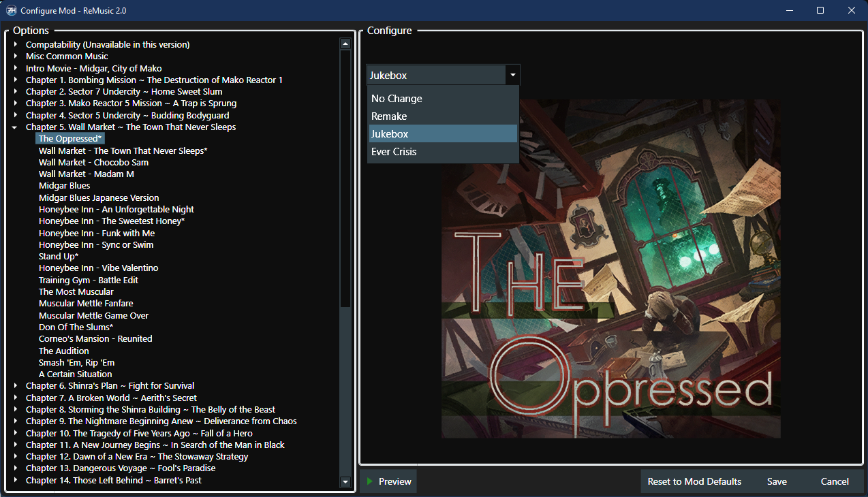Screen dimensions: 868x497
Task: Select Training Gym - Battle Edit
Action: [89, 280]
